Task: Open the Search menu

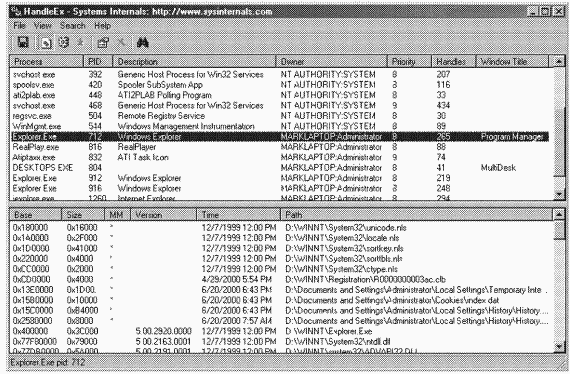Action: pos(72,26)
